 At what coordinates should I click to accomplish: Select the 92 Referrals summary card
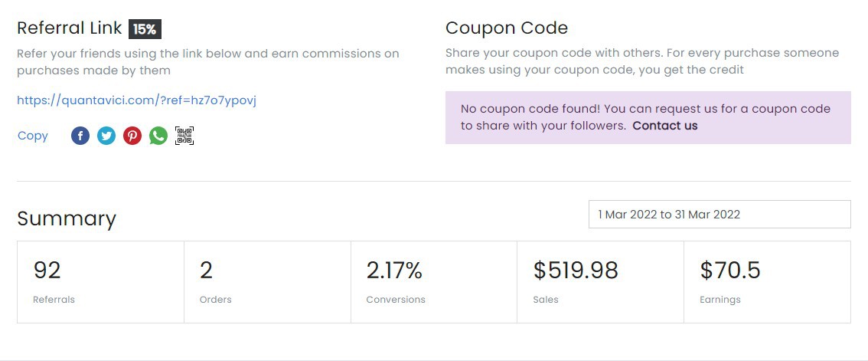pyautogui.click(x=100, y=282)
